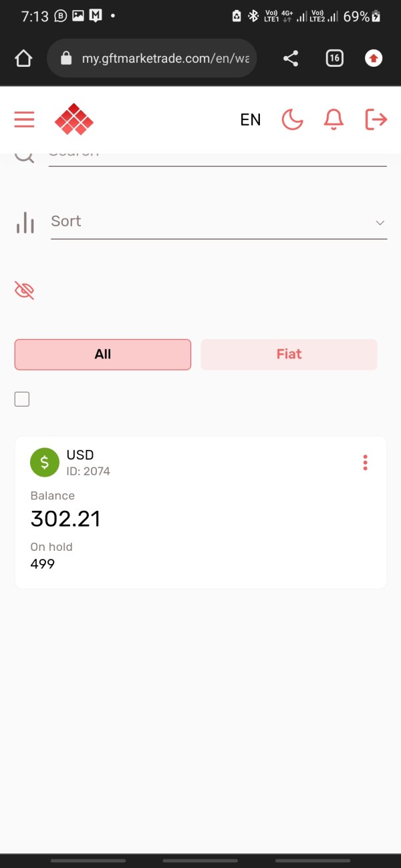Open the USD wallet three-dot menu
The width and height of the screenshot is (401, 868).
[x=365, y=463]
